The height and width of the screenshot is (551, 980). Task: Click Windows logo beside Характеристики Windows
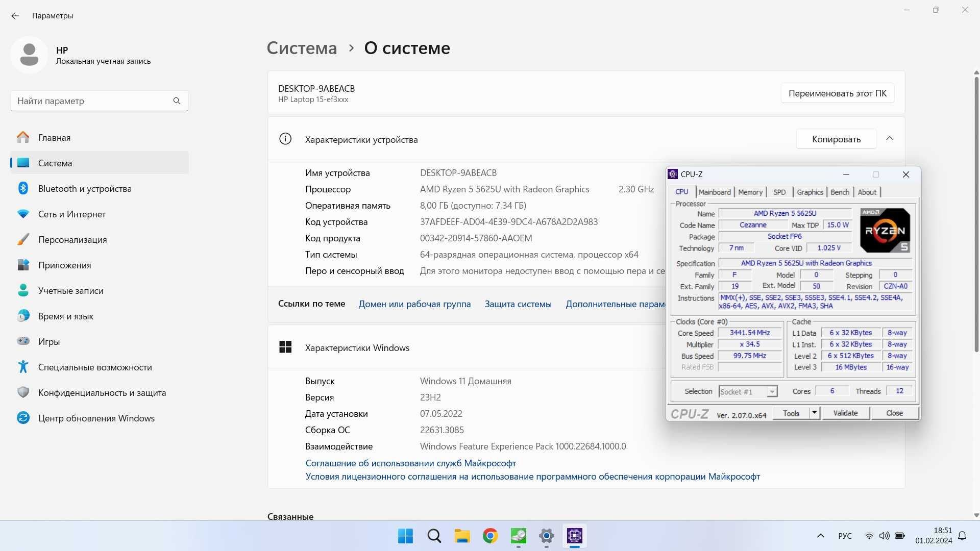click(285, 347)
